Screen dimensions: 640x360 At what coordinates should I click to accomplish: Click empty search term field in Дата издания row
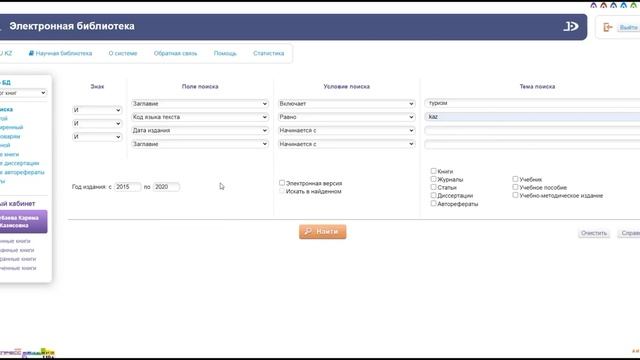tap(532, 131)
